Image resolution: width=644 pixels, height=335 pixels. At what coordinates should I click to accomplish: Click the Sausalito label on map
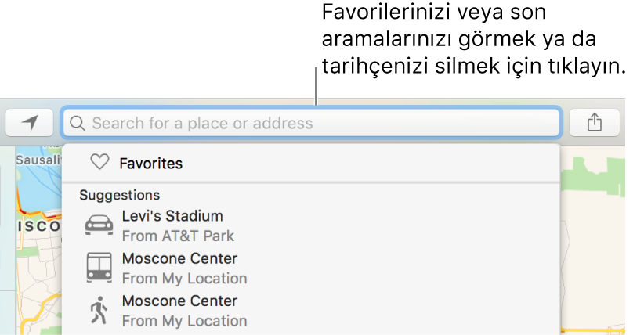(x=38, y=160)
